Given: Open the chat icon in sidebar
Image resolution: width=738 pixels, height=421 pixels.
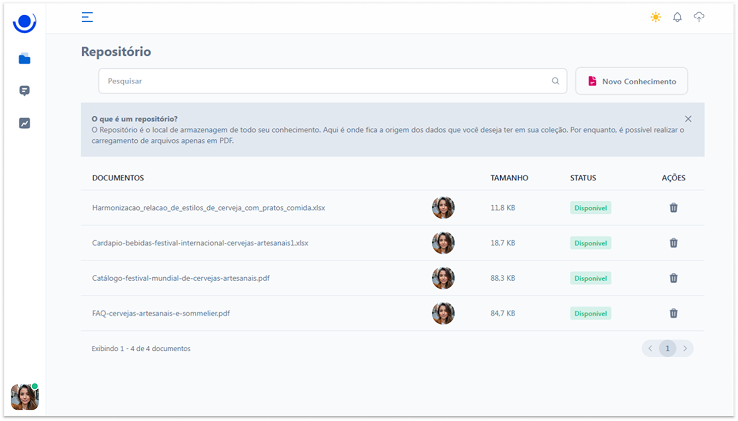Looking at the screenshot, I should 24,91.
